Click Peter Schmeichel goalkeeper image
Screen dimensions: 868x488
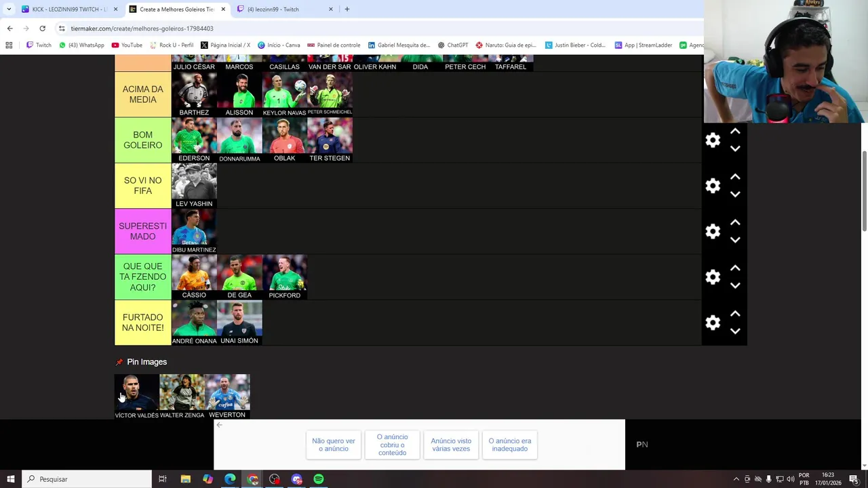pyautogui.click(x=330, y=94)
